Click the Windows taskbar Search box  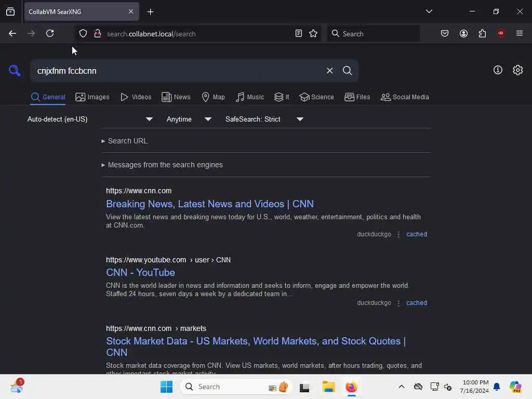pos(236,387)
